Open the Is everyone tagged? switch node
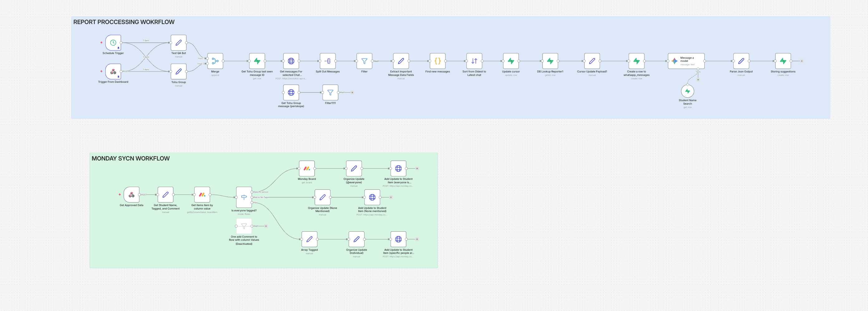868x311 pixels. pyautogui.click(x=244, y=197)
